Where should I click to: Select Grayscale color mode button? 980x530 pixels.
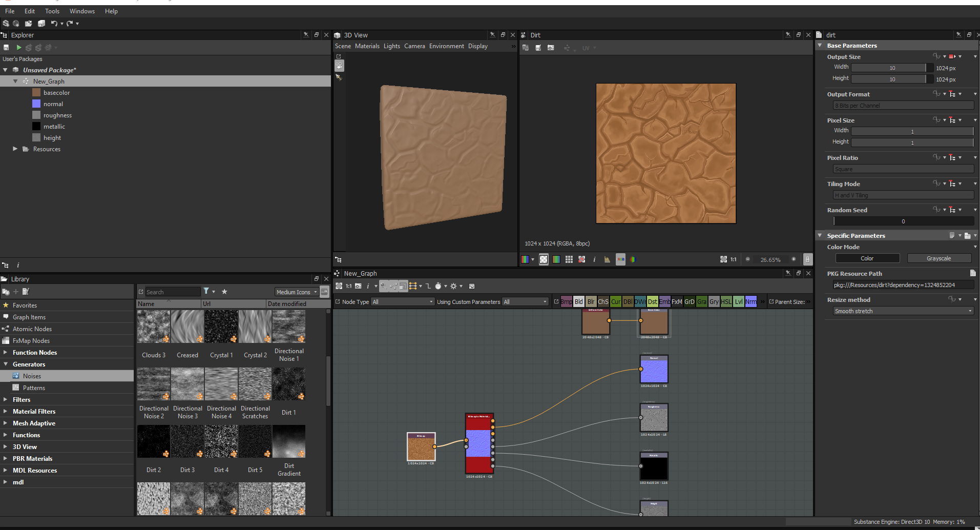(939, 258)
